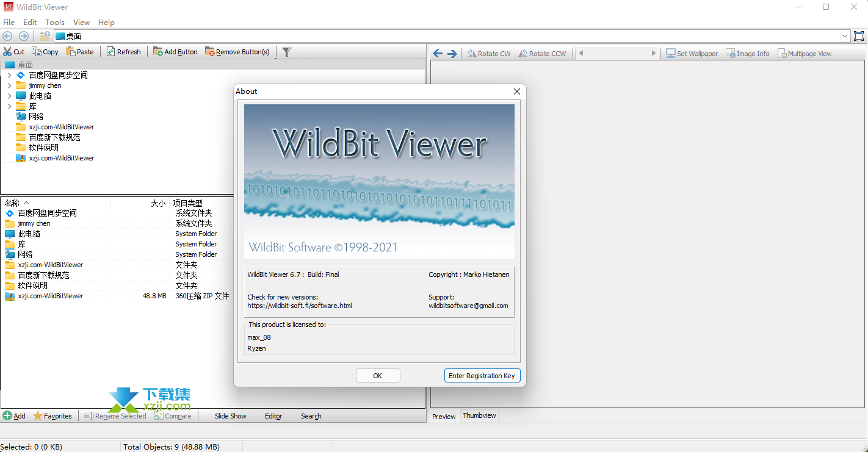Expand the 百度网盘同步空间 tree node

(9, 75)
